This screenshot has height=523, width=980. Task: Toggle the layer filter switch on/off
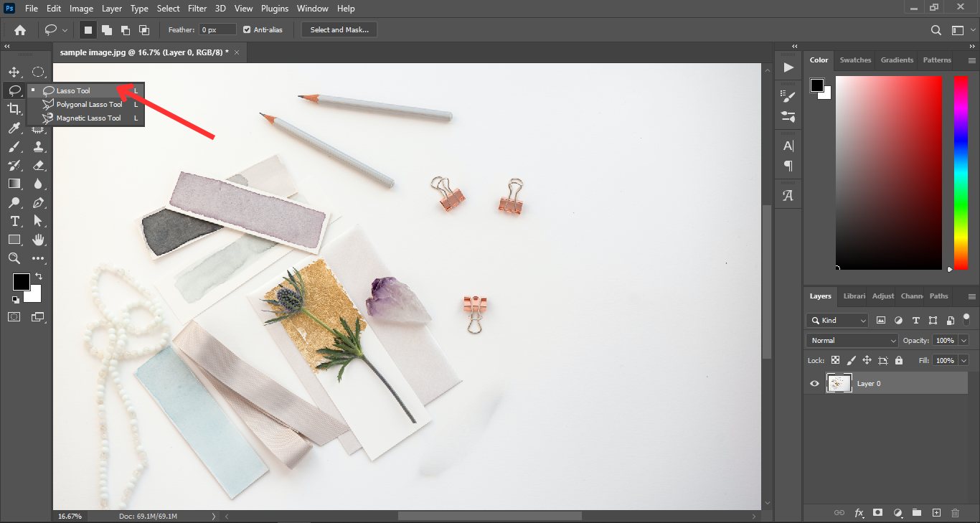966,319
